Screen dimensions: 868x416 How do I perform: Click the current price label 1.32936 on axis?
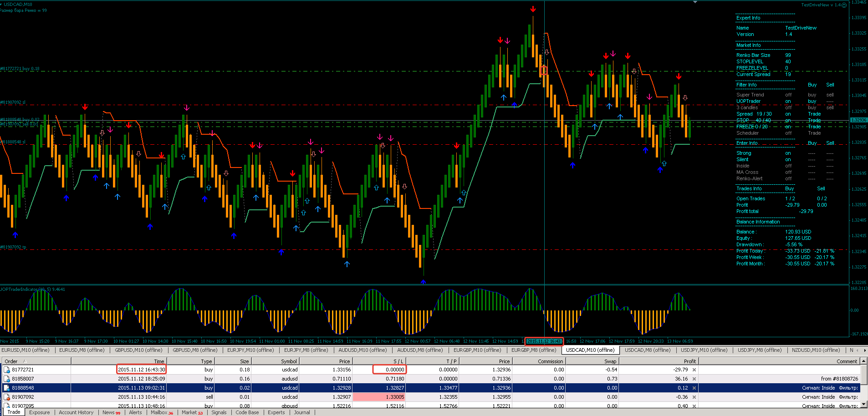point(858,120)
